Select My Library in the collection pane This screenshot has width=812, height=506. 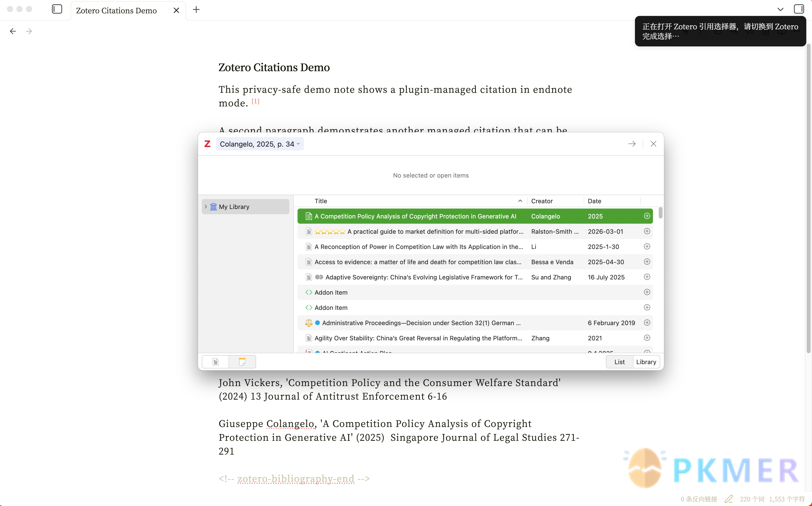[x=246, y=207]
